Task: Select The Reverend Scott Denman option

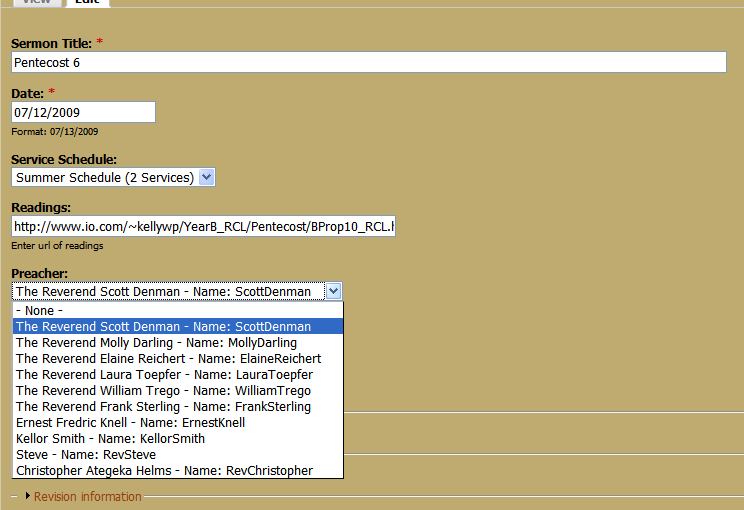Action: point(178,326)
